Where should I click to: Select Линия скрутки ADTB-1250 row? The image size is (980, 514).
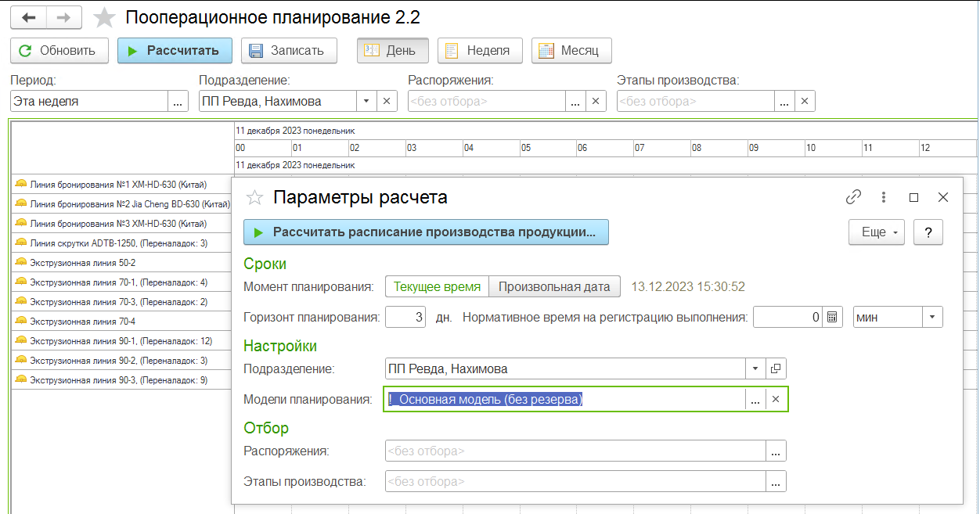coord(122,243)
